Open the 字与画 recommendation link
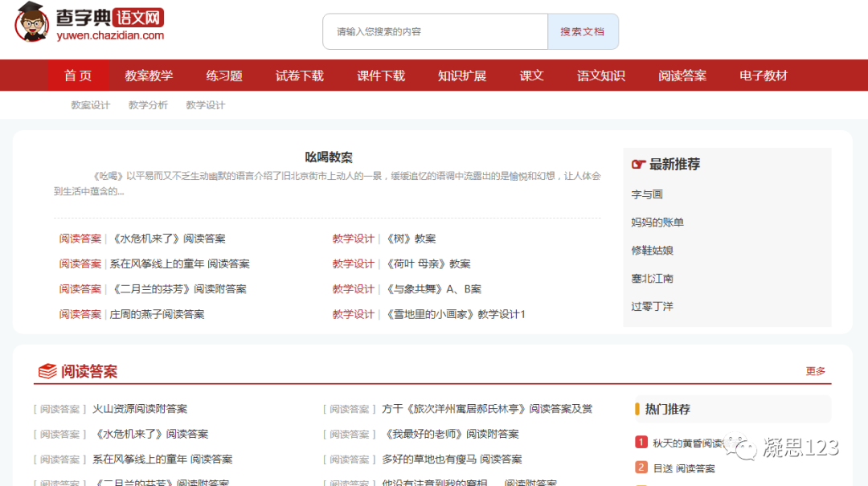The image size is (868, 486). point(644,194)
